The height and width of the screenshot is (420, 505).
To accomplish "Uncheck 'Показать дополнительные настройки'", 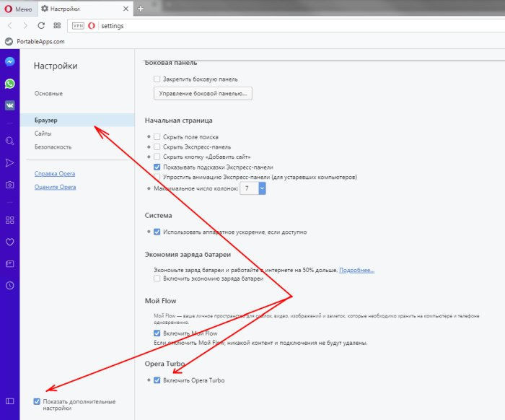I will pyautogui.click(x=37, y=401).
